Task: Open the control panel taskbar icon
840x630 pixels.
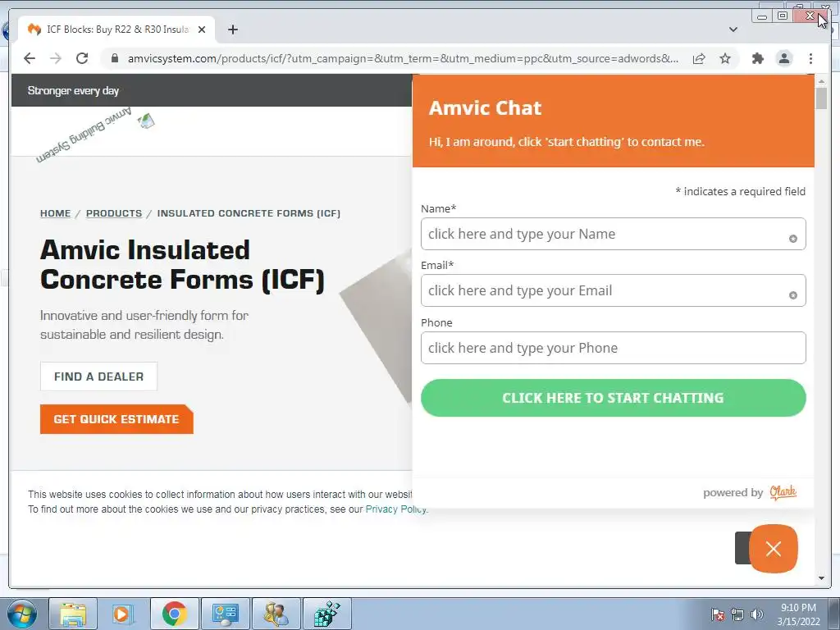Action: click(226, 614)
